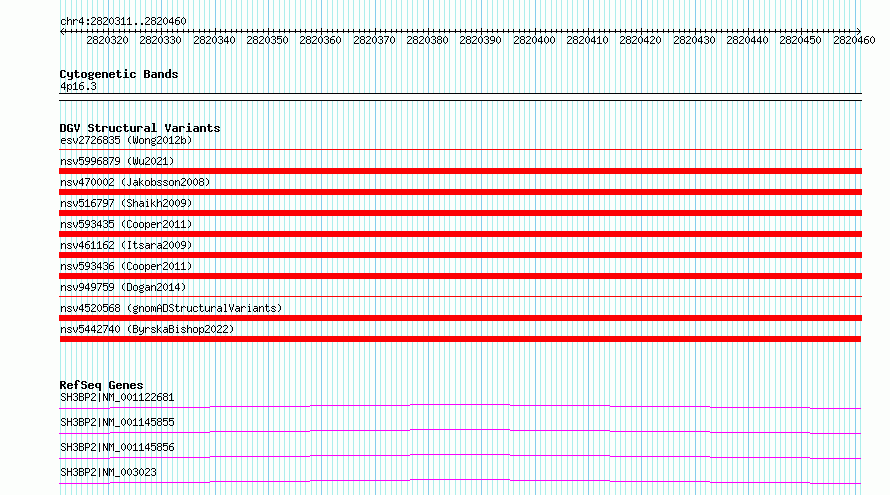Click ruler position 2820410

[587, 40]
